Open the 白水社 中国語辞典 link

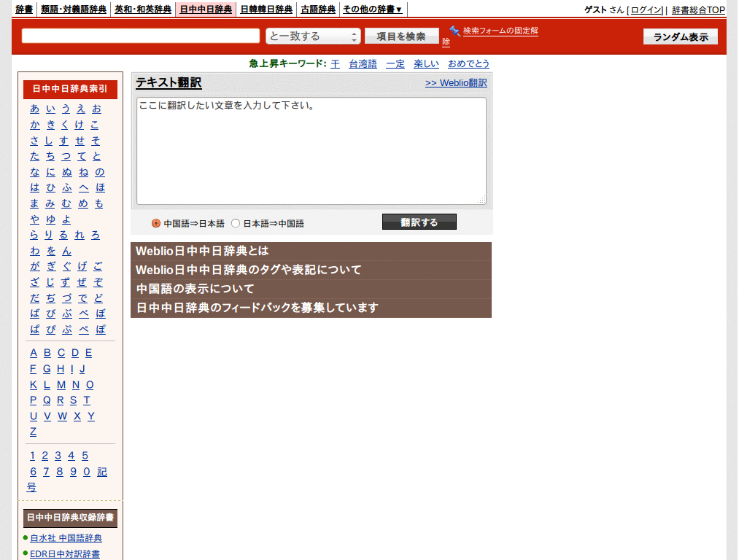click(66, 538)
